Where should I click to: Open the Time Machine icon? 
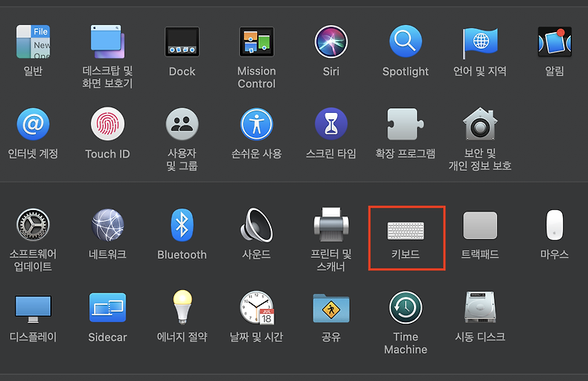405,307
